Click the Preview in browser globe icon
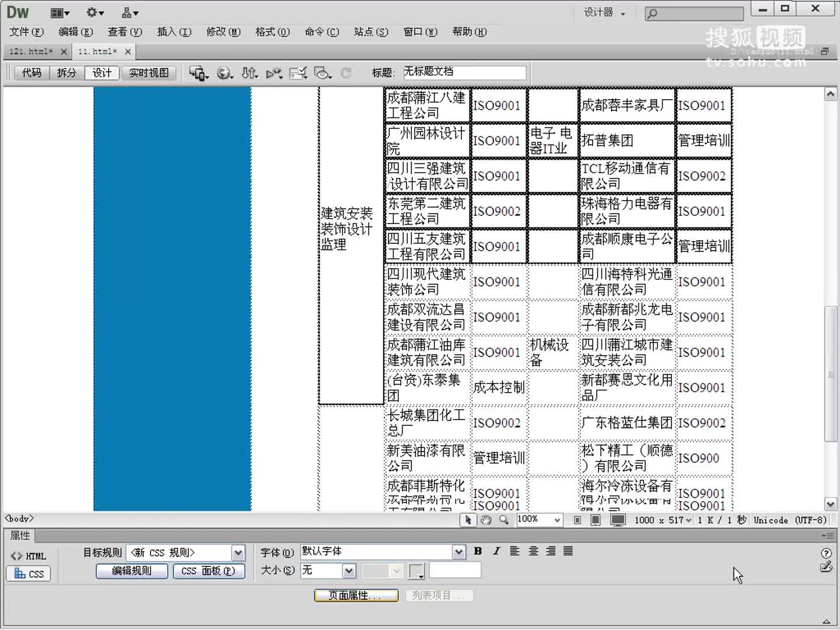Image resolution: width=840 pixels, height=630 pixels. pos(225,73)
